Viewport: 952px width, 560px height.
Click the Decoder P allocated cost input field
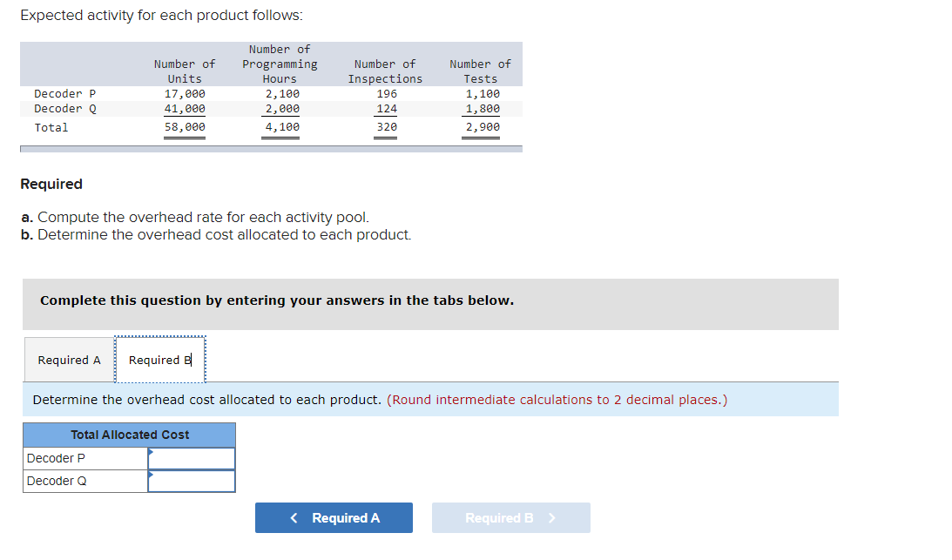coord(192,457)
